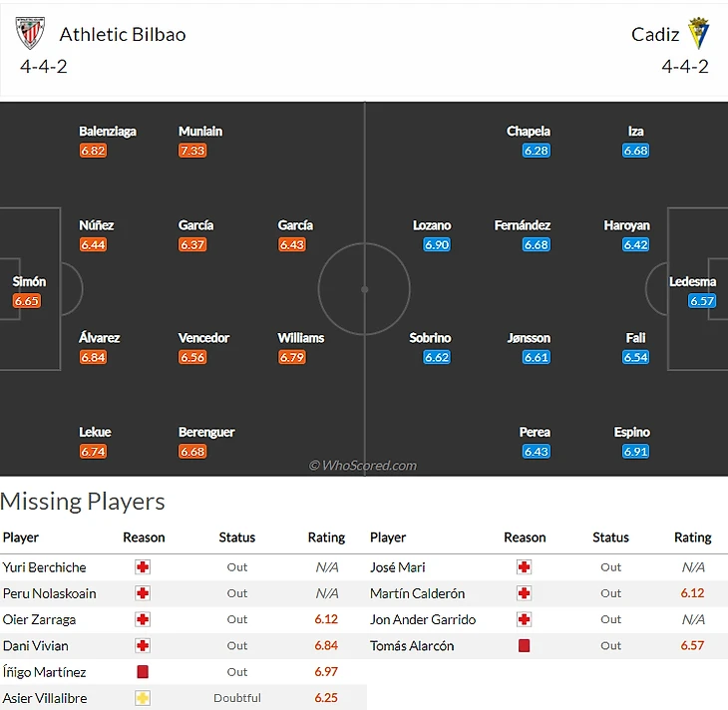Open Martín Calderón's player page

[417, 593]
